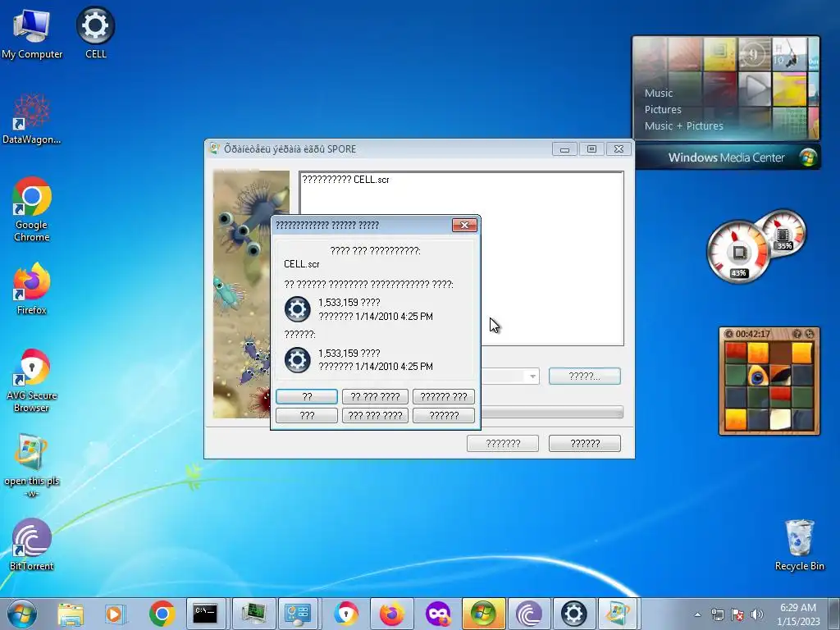Open the network icon in system tray

coord(717,614)
